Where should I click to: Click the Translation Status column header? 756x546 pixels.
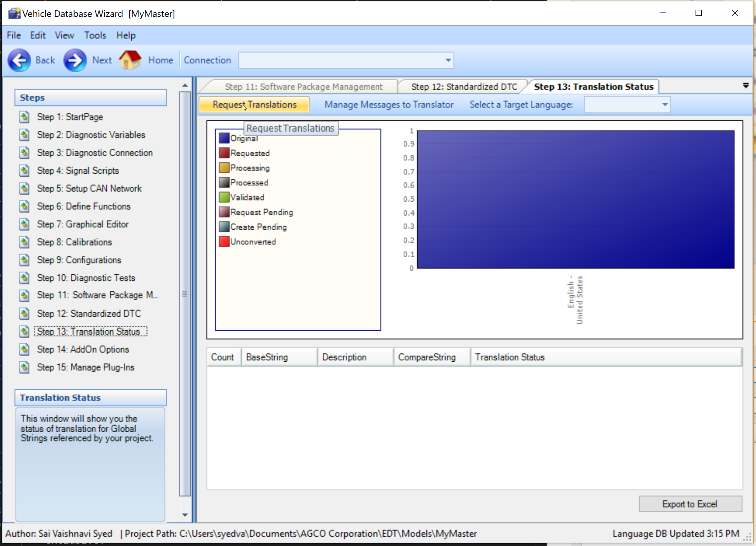(x=606, y=357)
